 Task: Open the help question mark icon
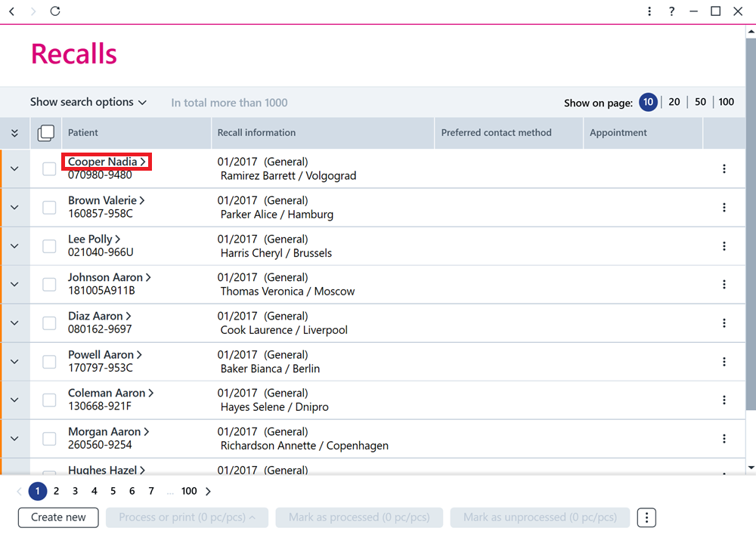pyautogui.click(x=671, y=11)
